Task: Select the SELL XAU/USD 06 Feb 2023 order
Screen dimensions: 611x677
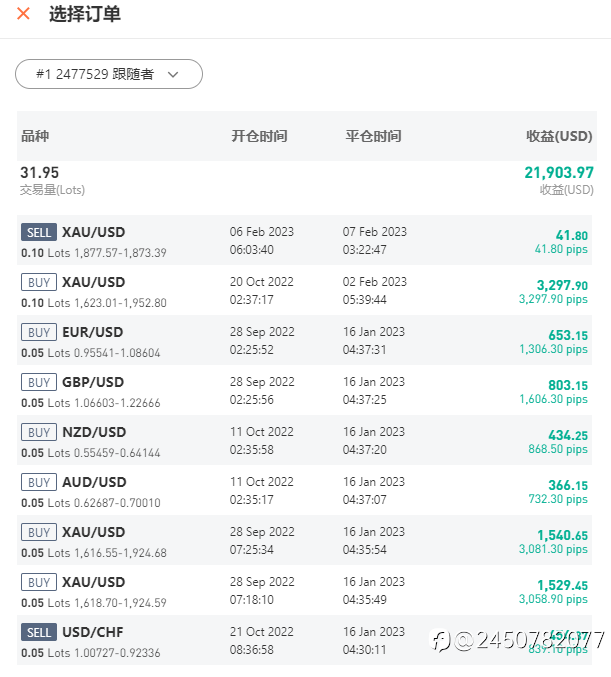Action: pyautogui.click(x=304, y=240)
